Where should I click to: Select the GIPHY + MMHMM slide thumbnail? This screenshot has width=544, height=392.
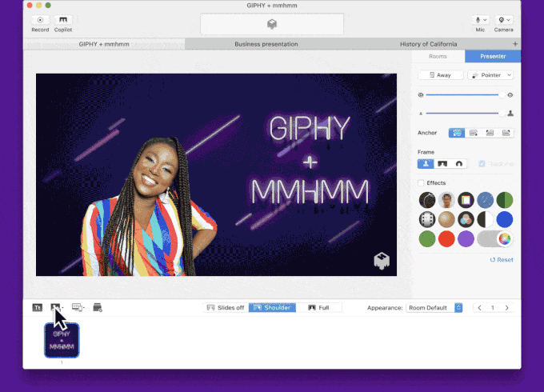pos(62,340)
